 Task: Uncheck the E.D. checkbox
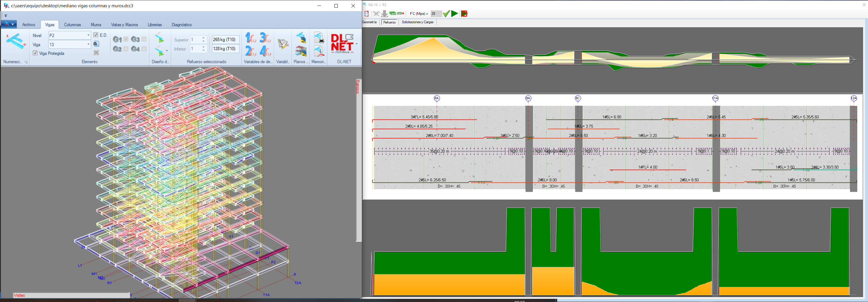(x=96, y=35)
